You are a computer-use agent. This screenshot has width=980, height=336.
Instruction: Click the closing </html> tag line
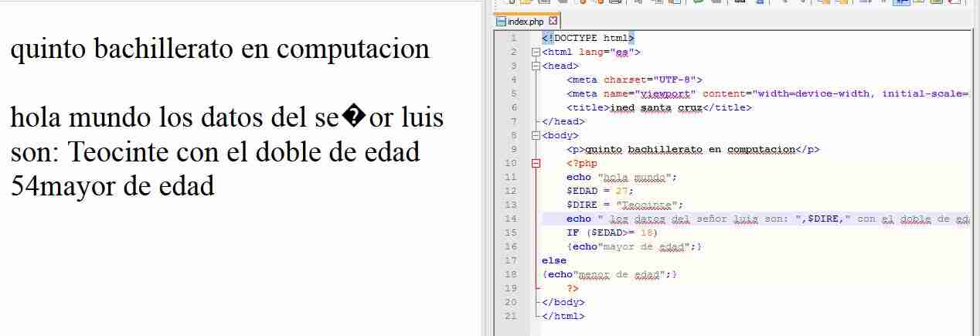coord(563,316)
